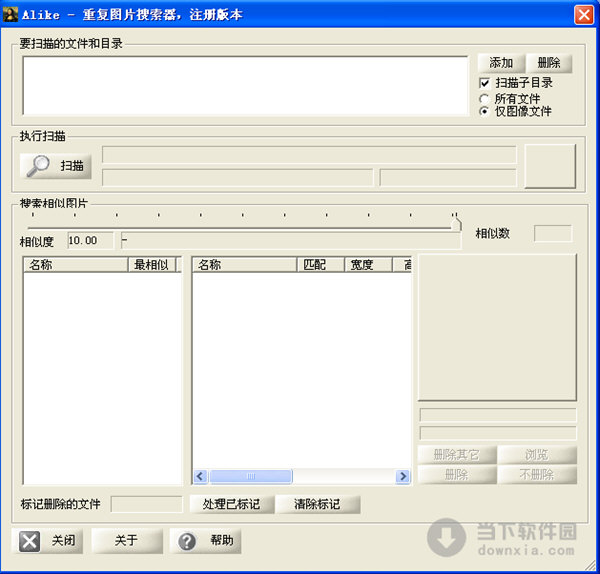The height and width of the screenshot is (574, 600).
Task: Click the 浏览 button
Action: (x=537, y=455)
